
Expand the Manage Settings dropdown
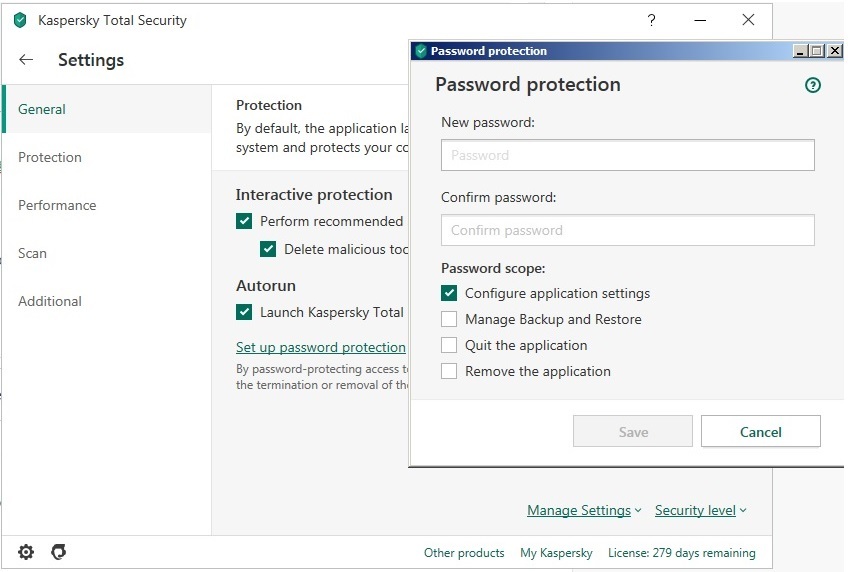click(x=584, y=510)
